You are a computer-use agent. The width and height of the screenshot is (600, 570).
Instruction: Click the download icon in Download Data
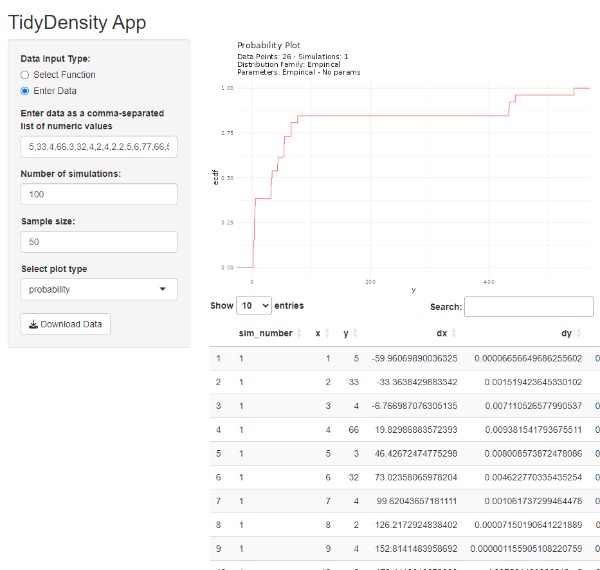[33, 324]
